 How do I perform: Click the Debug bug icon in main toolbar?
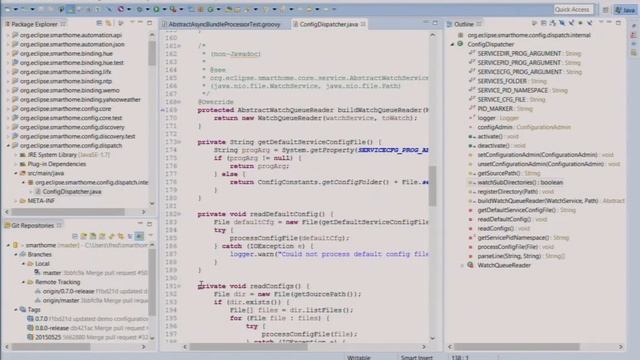pyautogui.click(x=139, y=9)
